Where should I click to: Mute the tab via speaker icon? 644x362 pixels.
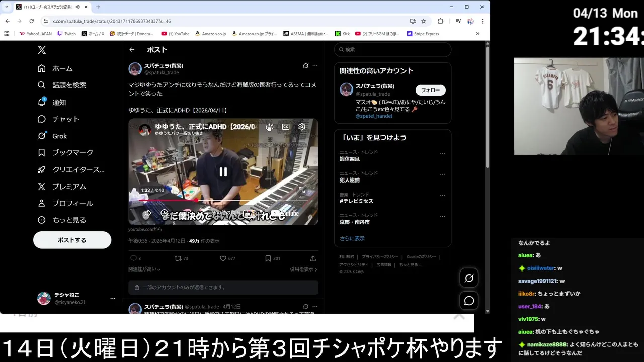click(x=78, y=7)
